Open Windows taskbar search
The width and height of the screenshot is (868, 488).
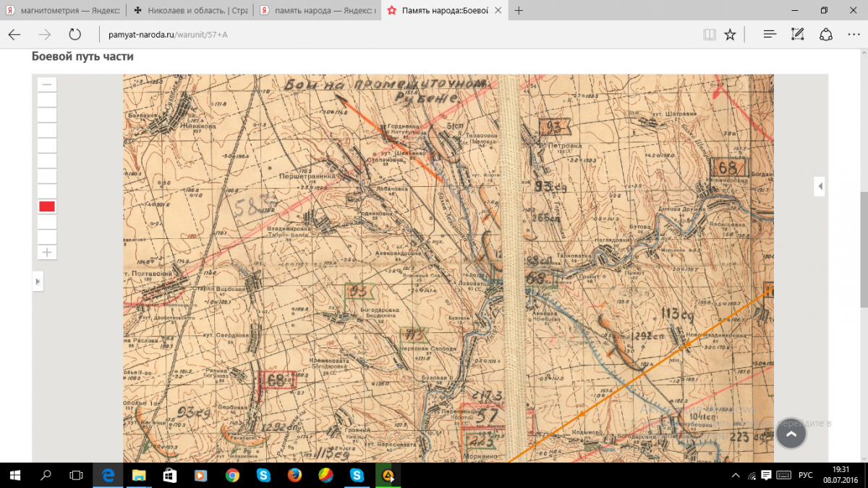tap(46, 475)
